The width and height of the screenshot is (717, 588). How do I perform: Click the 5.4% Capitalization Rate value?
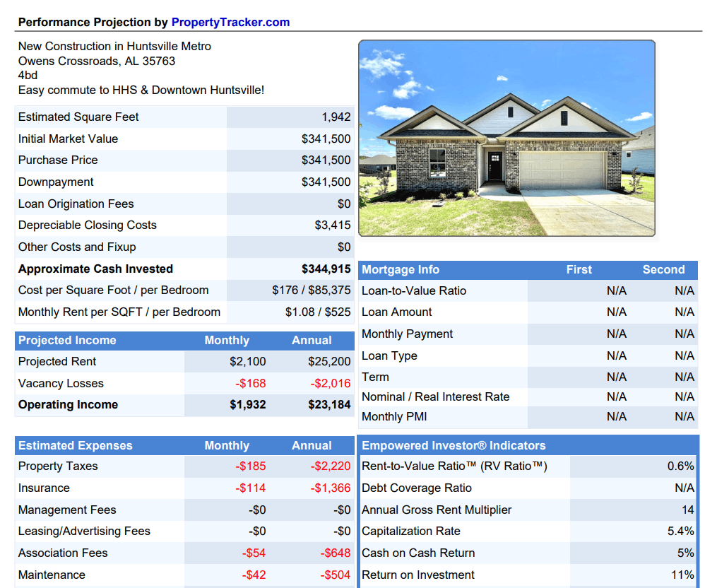pyautogui.click(x=680, y=531)
